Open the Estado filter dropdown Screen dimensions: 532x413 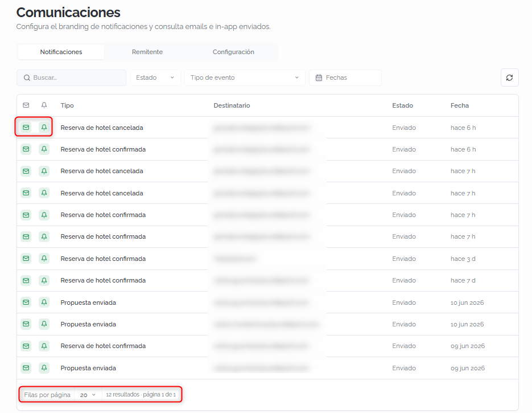155,78
